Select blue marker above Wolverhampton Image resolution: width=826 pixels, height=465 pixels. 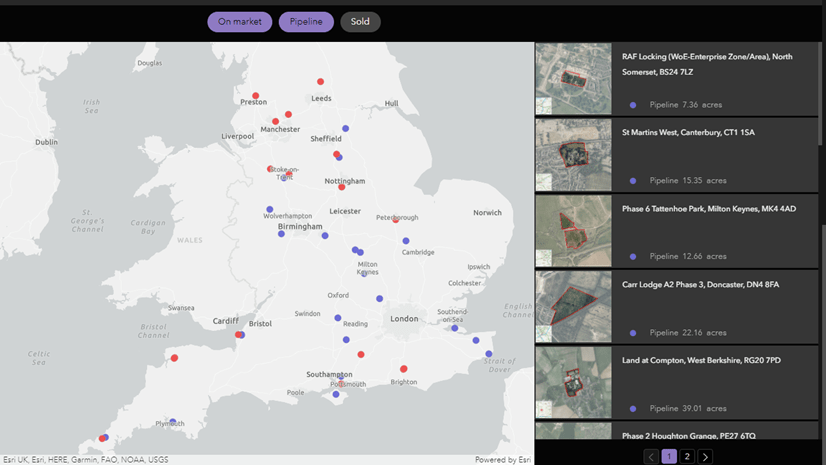pos(270,209)
